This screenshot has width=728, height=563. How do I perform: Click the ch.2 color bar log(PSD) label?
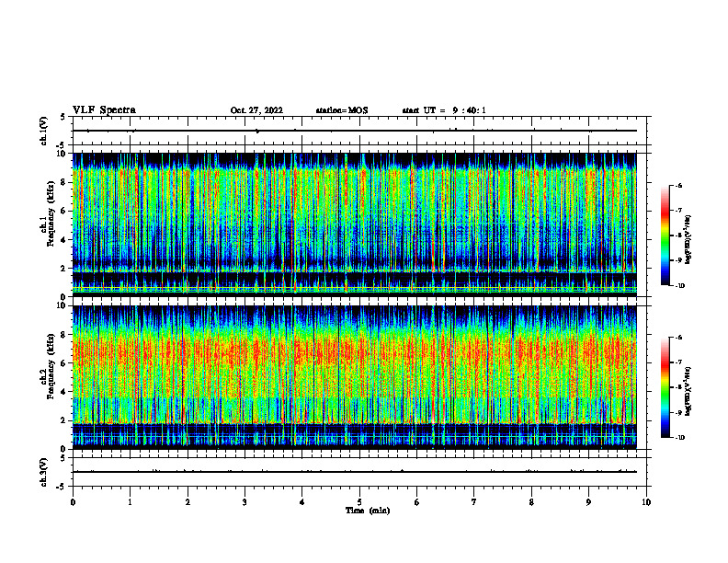(x=688, y=391)
